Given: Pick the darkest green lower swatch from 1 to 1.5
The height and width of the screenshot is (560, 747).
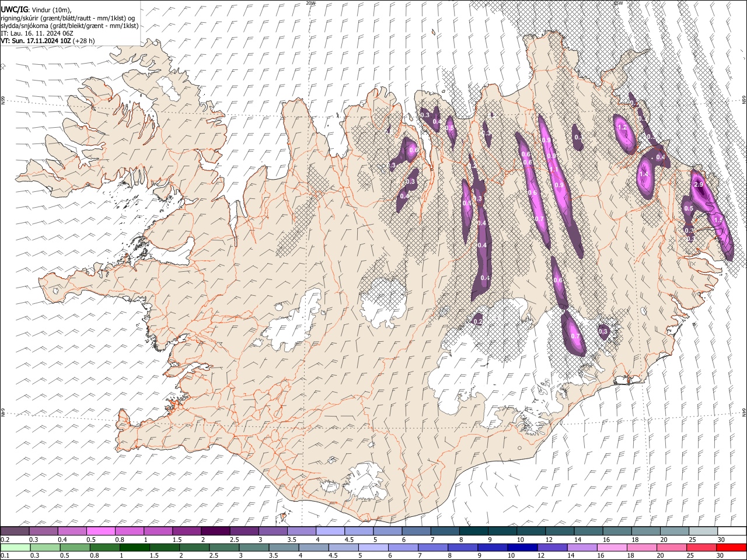Looking at the screenshot, I should 135,548.
